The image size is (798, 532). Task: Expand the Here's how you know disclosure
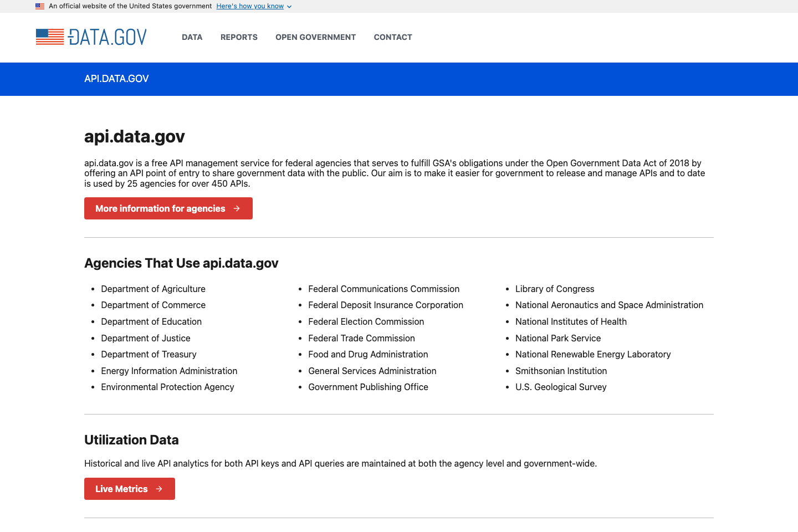[x=250, y=6]
